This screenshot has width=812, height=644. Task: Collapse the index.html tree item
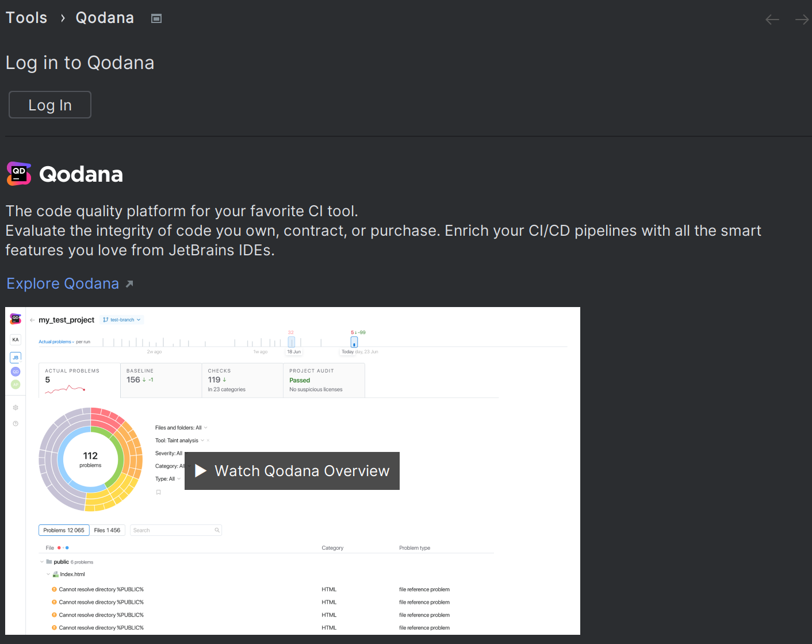[x=48, y=574]
